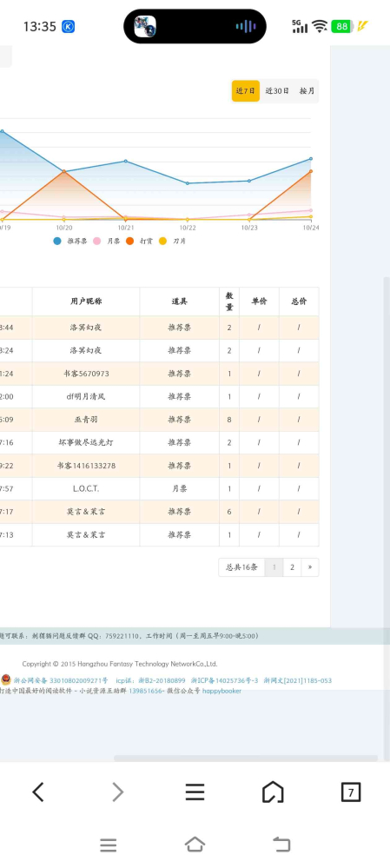Switch to the 近30日 range tab
The width and height of the screenshot is (390, 868).
(277, 90)
